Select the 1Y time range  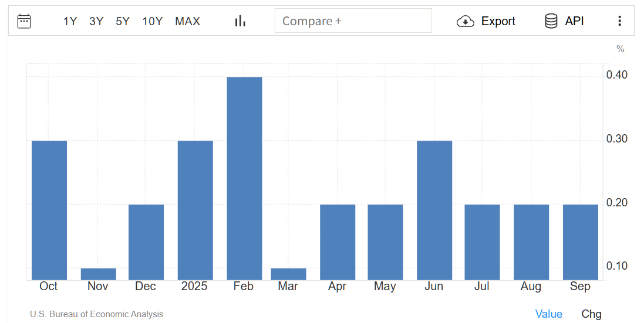70,21
